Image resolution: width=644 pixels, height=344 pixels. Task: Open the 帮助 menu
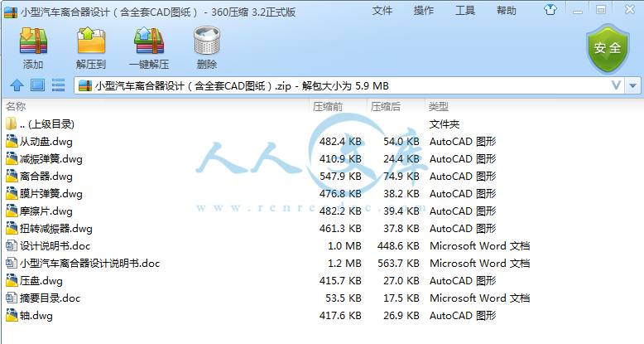(x=506, y=11)
